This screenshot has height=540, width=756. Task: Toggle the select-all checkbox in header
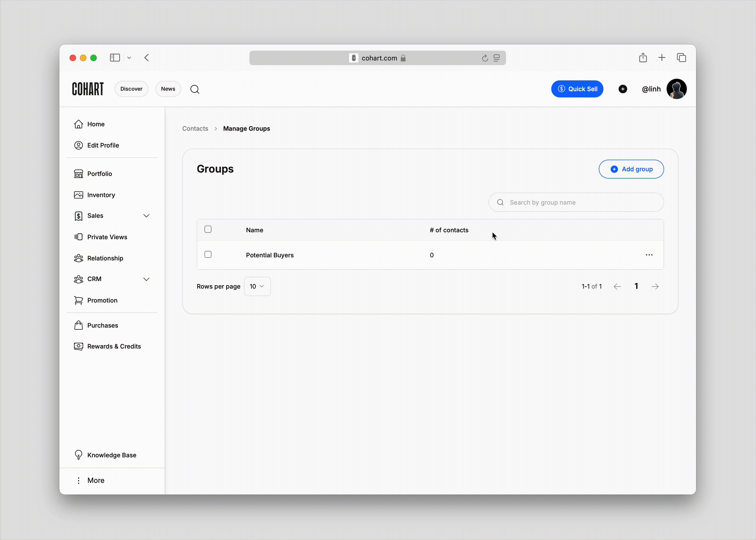[208, 229]
